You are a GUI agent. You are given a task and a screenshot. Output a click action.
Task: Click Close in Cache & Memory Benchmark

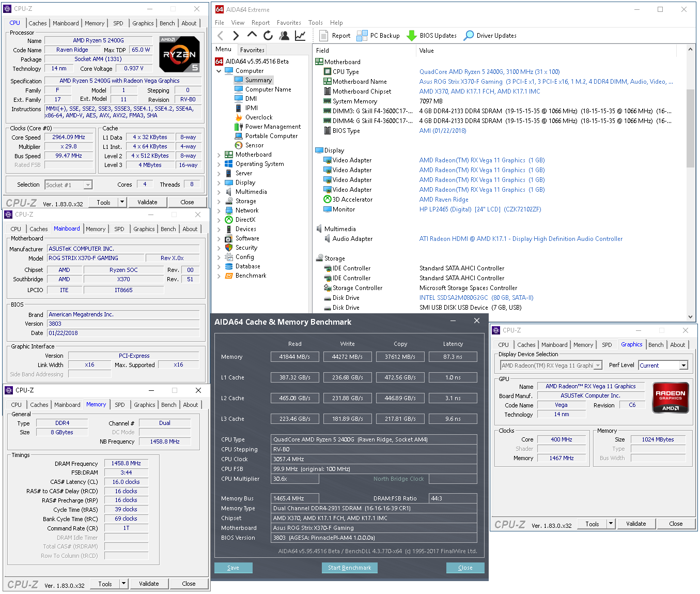[x=465, y=568]
